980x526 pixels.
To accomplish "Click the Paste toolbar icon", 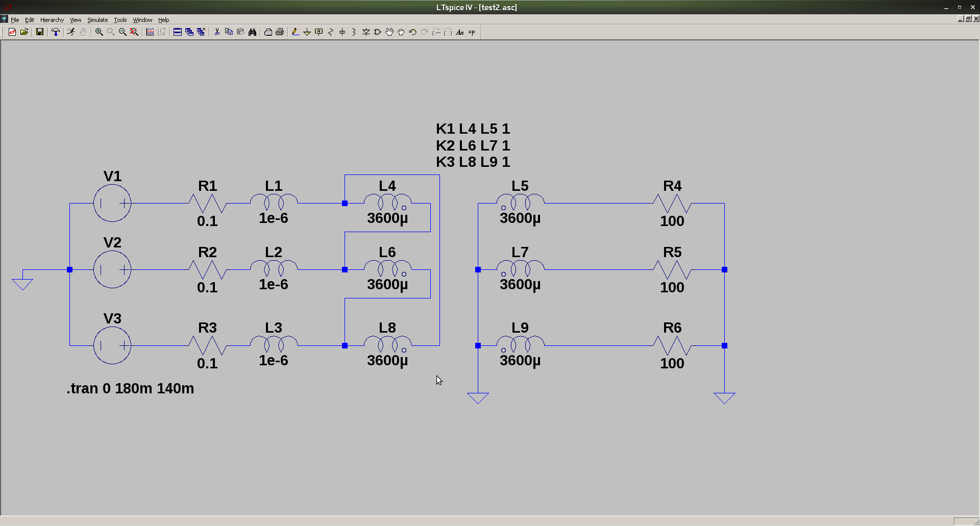I will [x=240, y=32].
